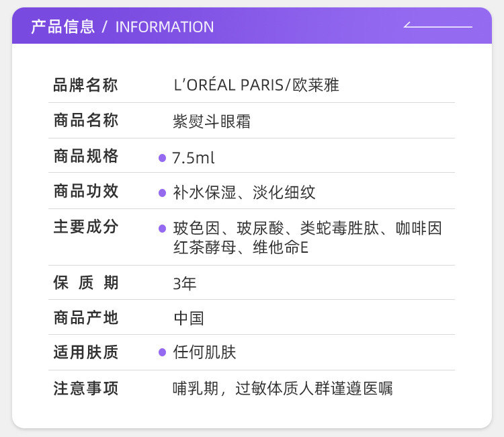Click the 商品产地 label

86,318
